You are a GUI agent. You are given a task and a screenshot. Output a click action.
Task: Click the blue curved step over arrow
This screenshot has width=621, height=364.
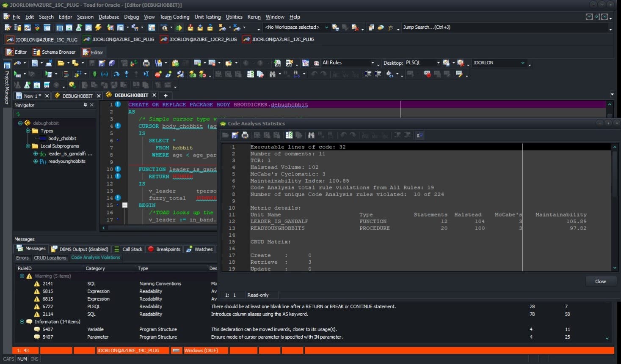(x=116, y=74)
